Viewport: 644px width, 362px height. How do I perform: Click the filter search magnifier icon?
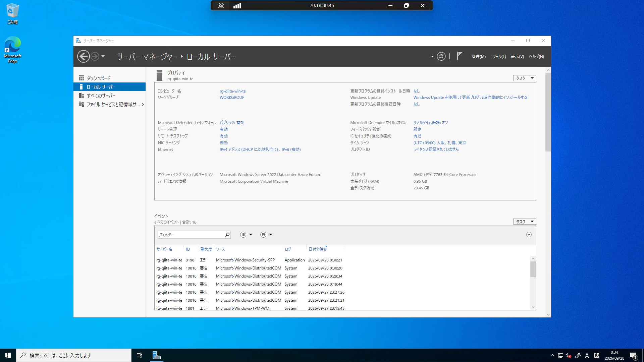(227, 235)
